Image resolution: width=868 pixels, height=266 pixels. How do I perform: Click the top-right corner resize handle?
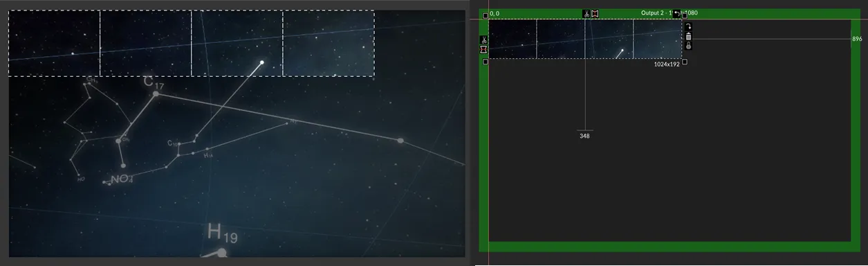685,15
